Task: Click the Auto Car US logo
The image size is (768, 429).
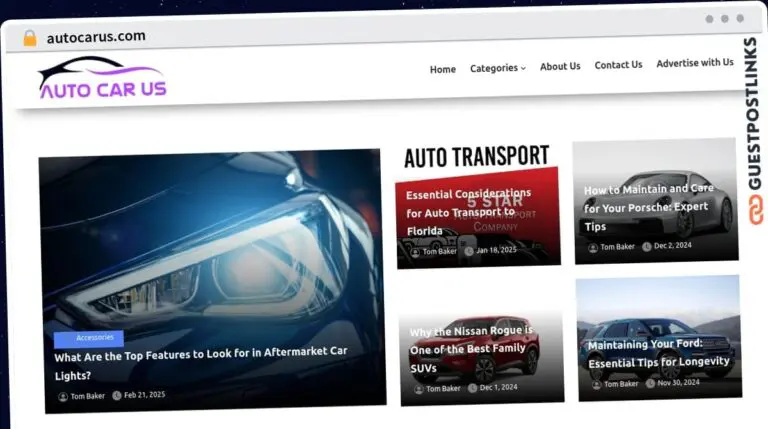Action: pyautogui.click(x=102, y=79)
